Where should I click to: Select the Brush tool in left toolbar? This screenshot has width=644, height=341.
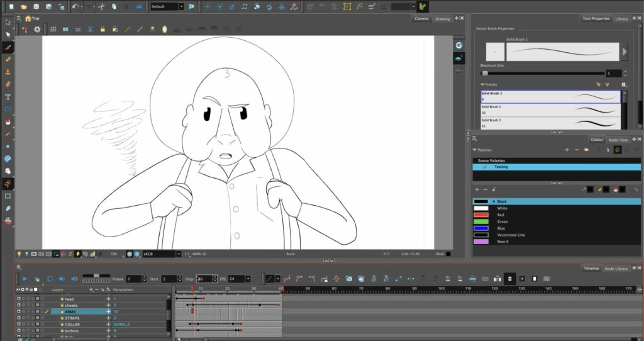8,47
